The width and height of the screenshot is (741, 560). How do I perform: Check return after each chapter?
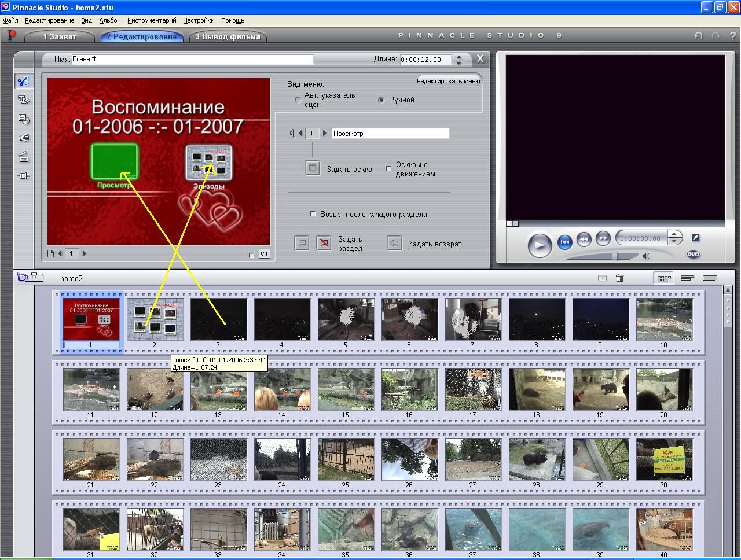click(313, 214)
